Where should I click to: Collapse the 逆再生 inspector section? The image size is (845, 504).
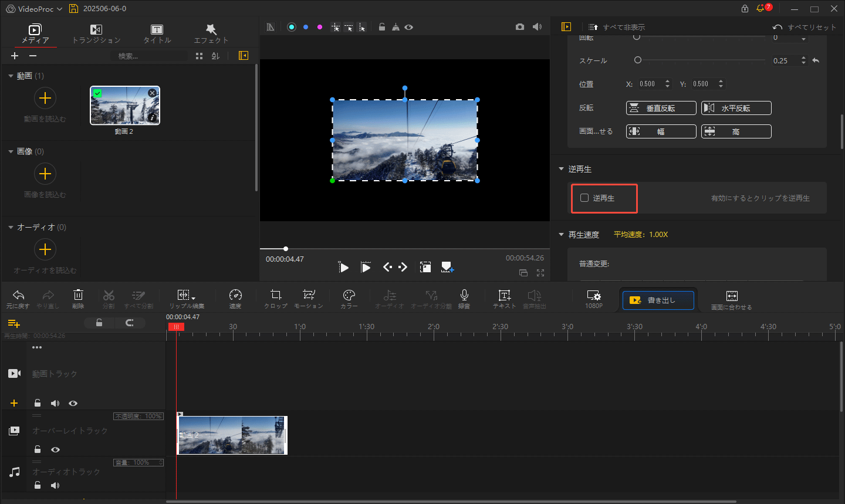click(561, 169)
